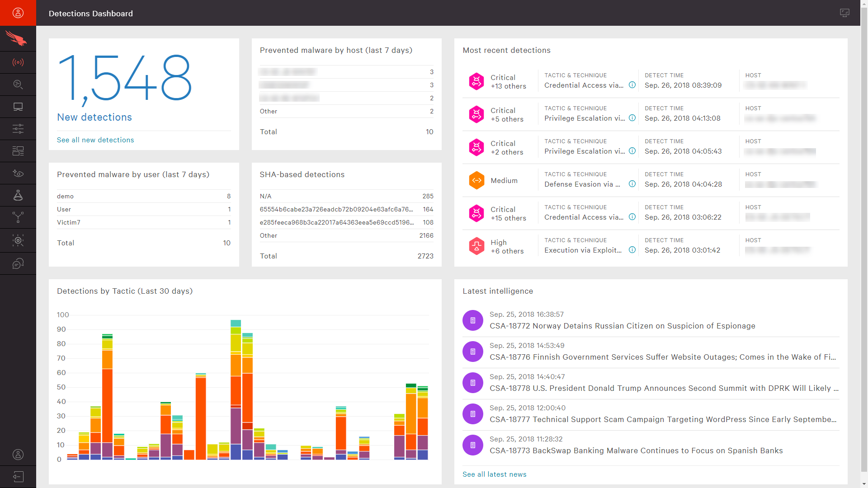Open the Activity radar icon in the sidebar

18,62
